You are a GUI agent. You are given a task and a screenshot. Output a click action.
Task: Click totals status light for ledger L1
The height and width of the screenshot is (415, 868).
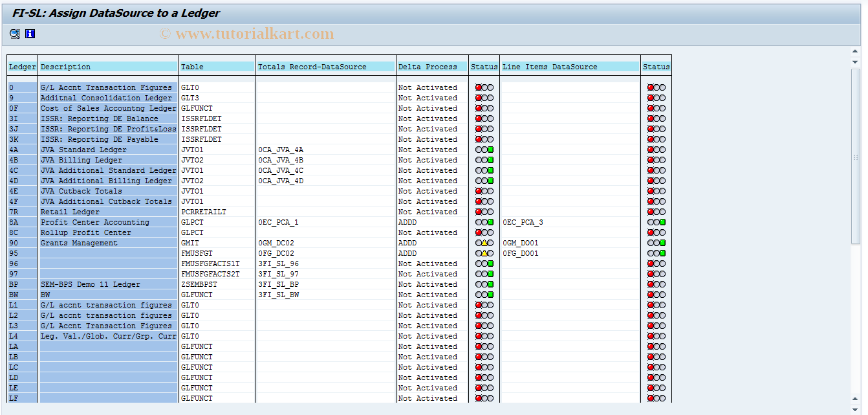pyautogui.click(x=484, y=305)
